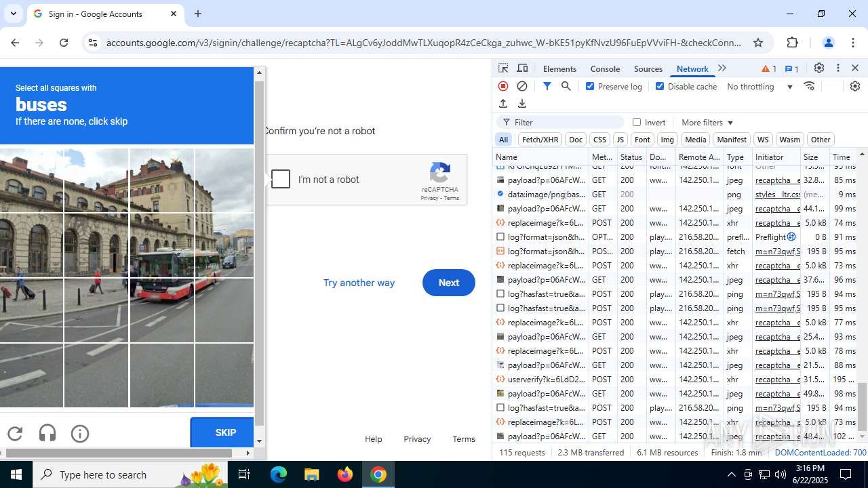This screenshot has height=488, width=868.
Task: Click Try another way link
Action: [x=359, y=283]
